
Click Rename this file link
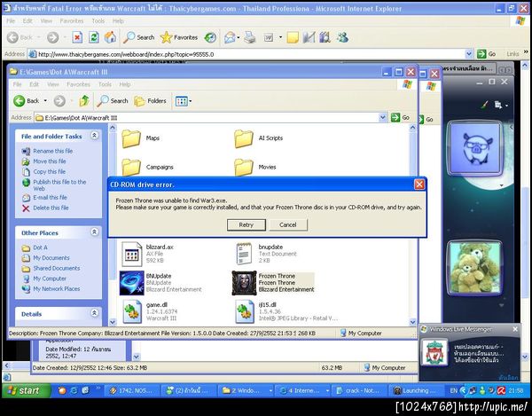tap(52, 151)
